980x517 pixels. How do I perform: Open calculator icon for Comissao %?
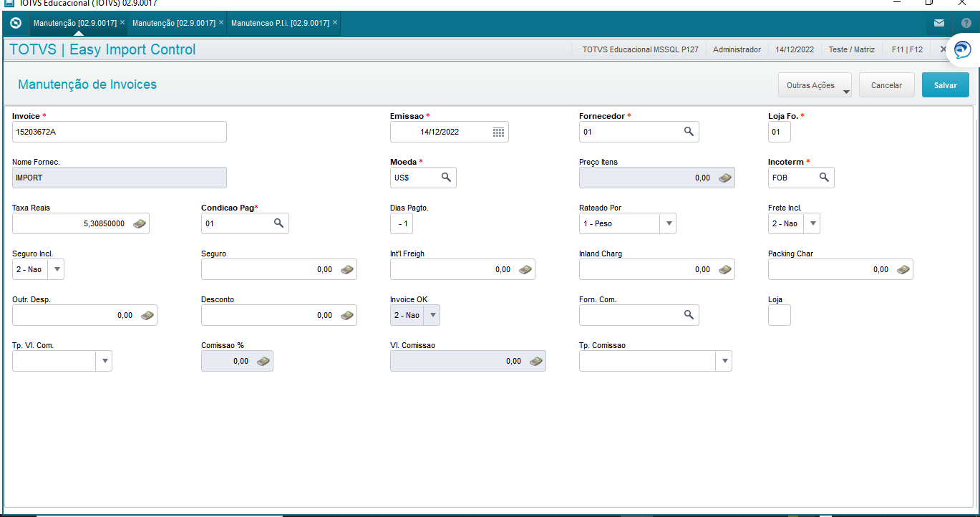point(263,361)
